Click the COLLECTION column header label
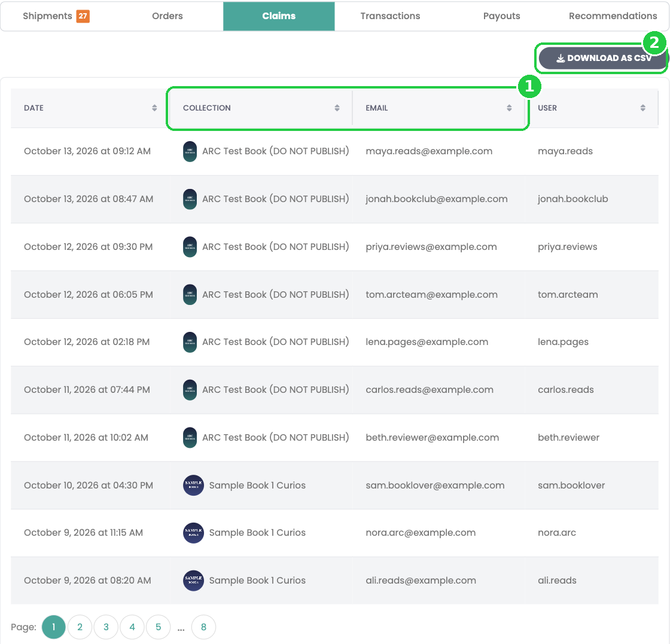Screen dimensions: 670x644 [207, 108]
